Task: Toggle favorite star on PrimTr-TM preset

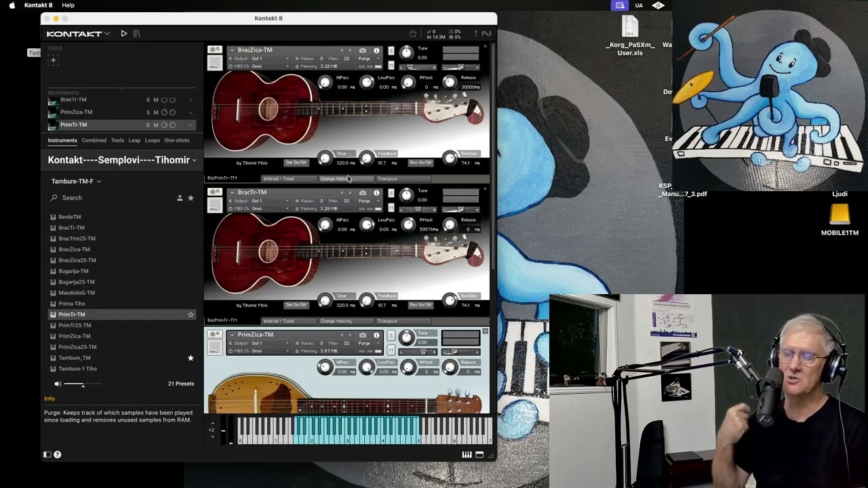Action: click(x=191, y=314)
